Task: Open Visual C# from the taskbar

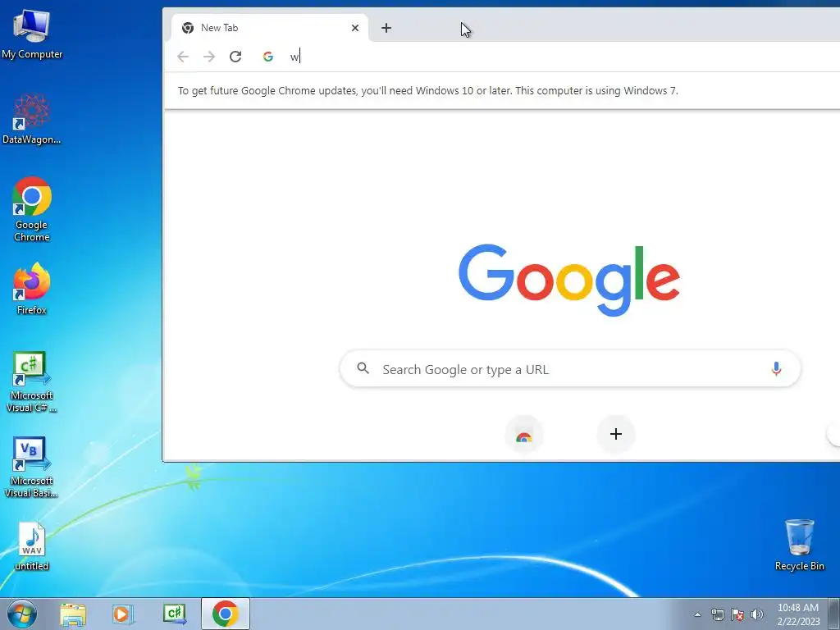Action: [174, 614]
